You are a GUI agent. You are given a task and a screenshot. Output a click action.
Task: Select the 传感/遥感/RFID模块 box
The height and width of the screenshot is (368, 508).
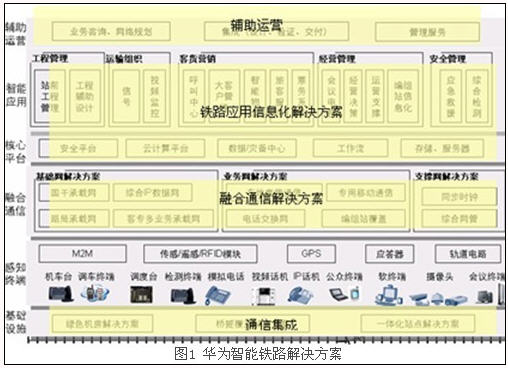[x=200, y=254]
